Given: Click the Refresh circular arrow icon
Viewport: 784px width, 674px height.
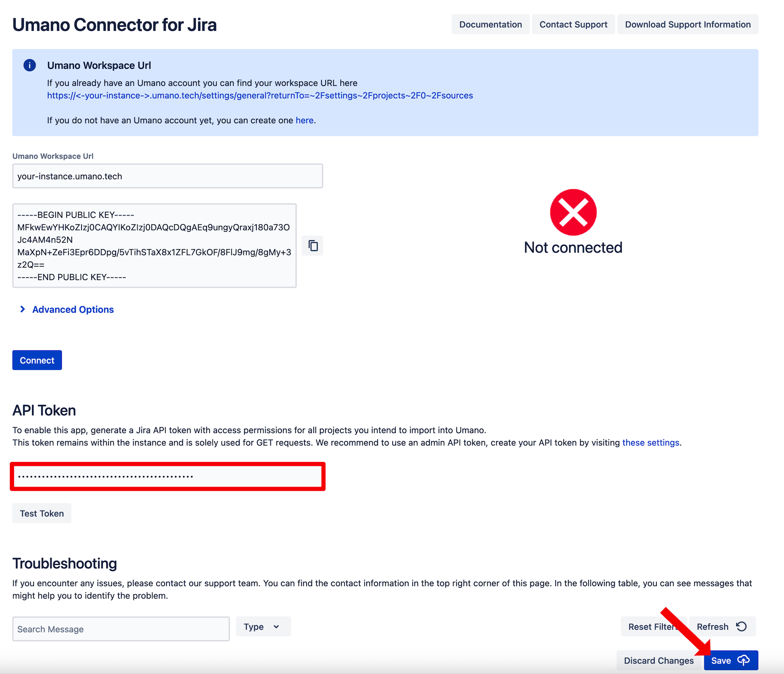Looking at the screenshot, I should tap(741, 626).
